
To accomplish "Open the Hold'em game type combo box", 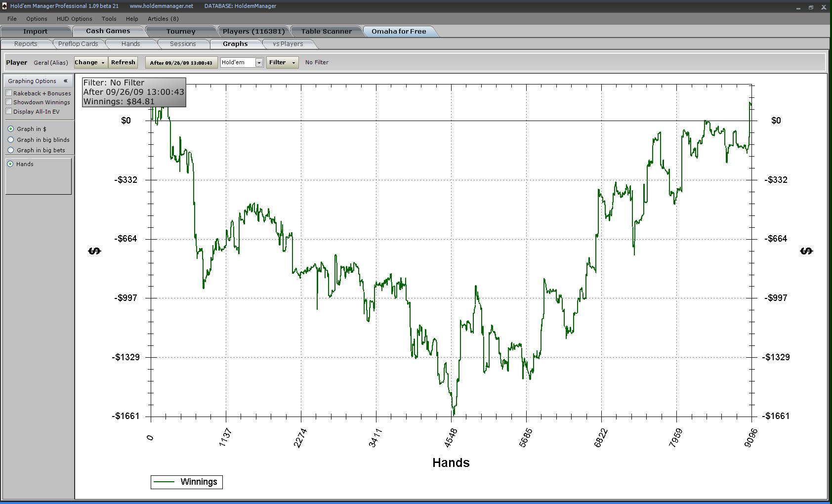I will (x=242, y=62).
